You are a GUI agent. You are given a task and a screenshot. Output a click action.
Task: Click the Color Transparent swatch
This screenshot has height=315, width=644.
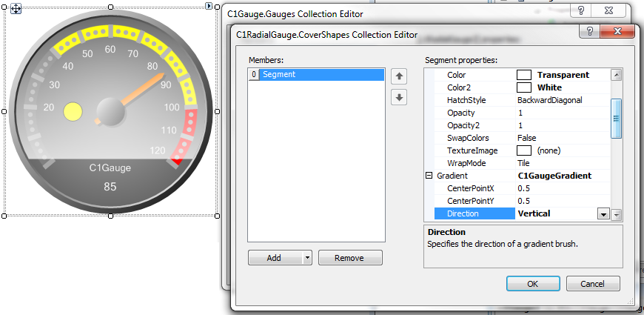523,75
